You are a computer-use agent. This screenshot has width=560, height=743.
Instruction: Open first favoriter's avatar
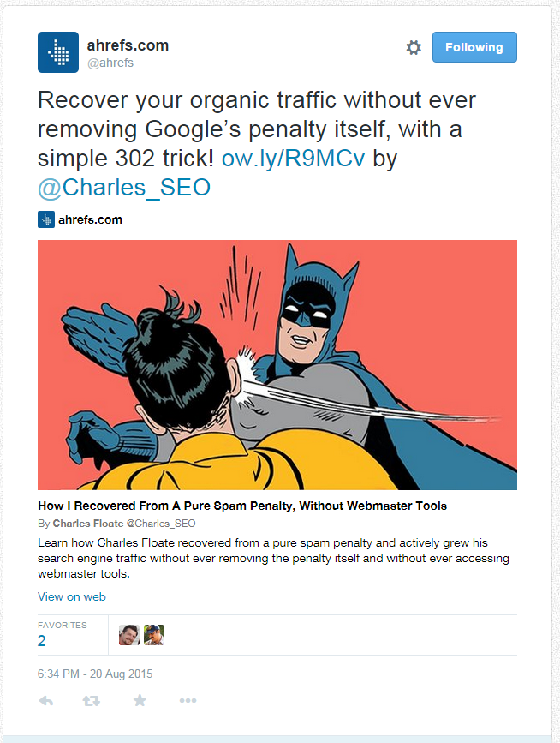pos(128,635)
